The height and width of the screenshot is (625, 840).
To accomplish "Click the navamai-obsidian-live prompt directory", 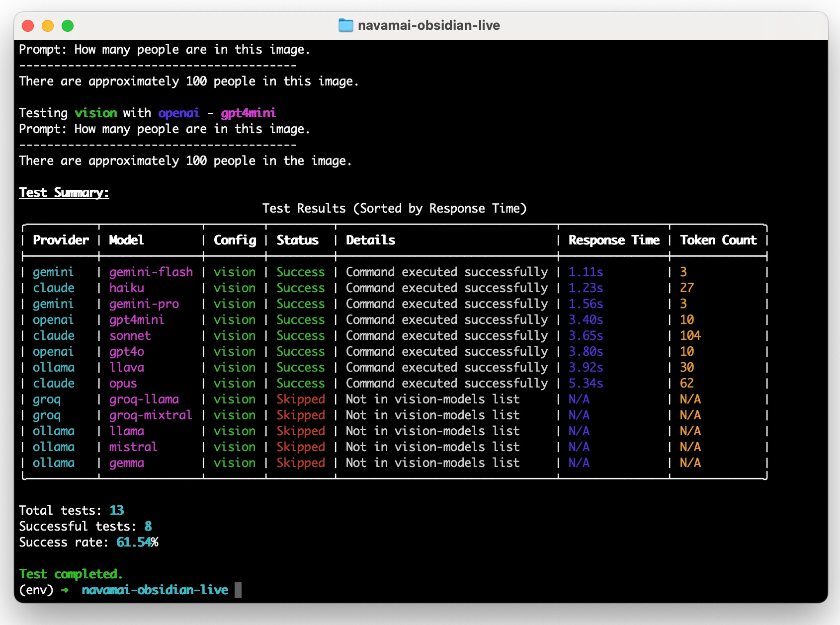I will click(155, 590).
